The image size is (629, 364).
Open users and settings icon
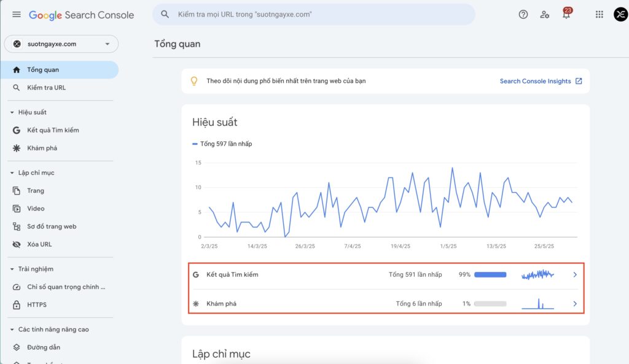(x=544, y=15)
